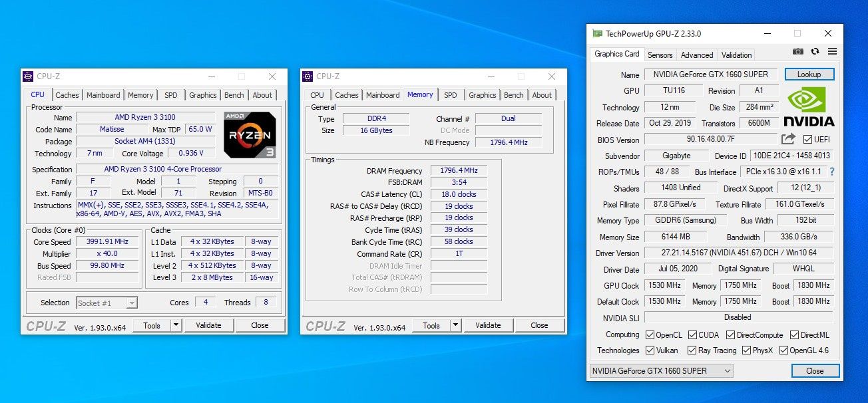Click Close in the left CPU-Z window
This screenshot has width=868, height=403.
point(260,325)
